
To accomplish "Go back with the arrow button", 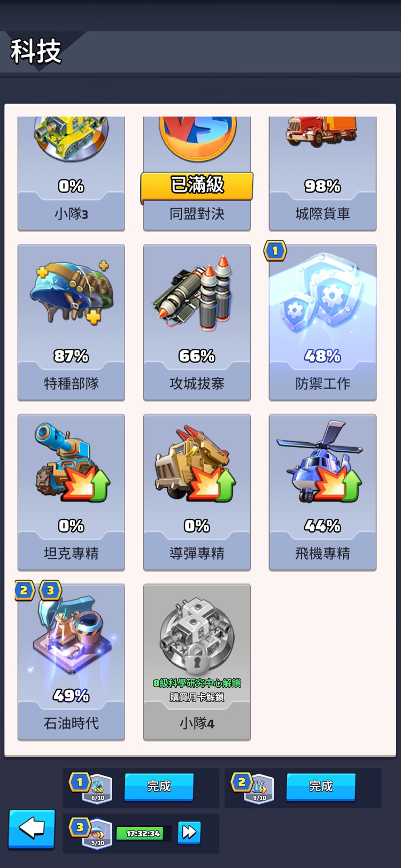I will [x=32, y=829].
